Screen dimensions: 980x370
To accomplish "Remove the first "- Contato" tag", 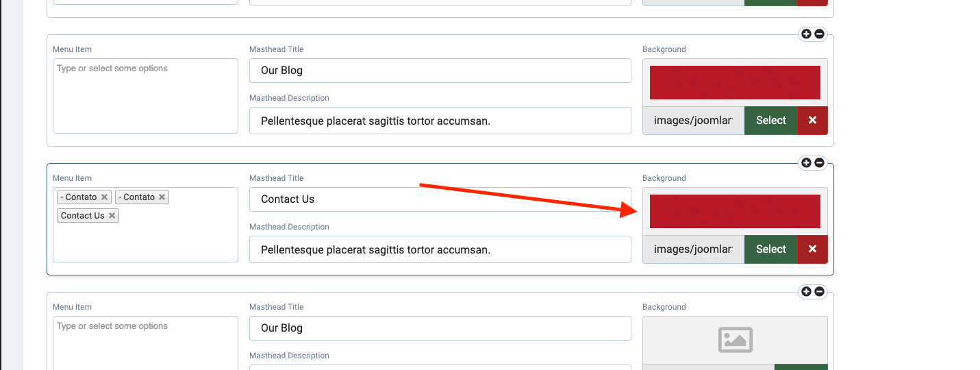I will pos(104,197).
